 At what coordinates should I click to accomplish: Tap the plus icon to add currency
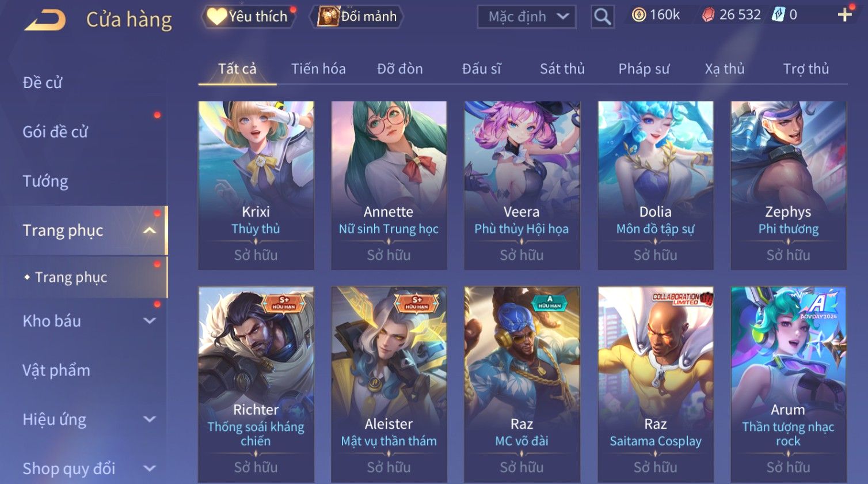[x=844, y=15]
